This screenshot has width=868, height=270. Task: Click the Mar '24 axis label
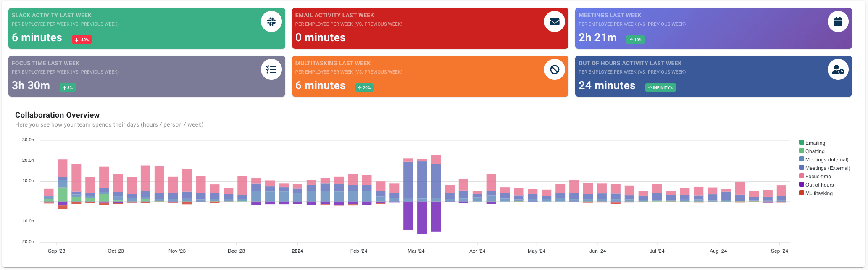click(416, 251)
